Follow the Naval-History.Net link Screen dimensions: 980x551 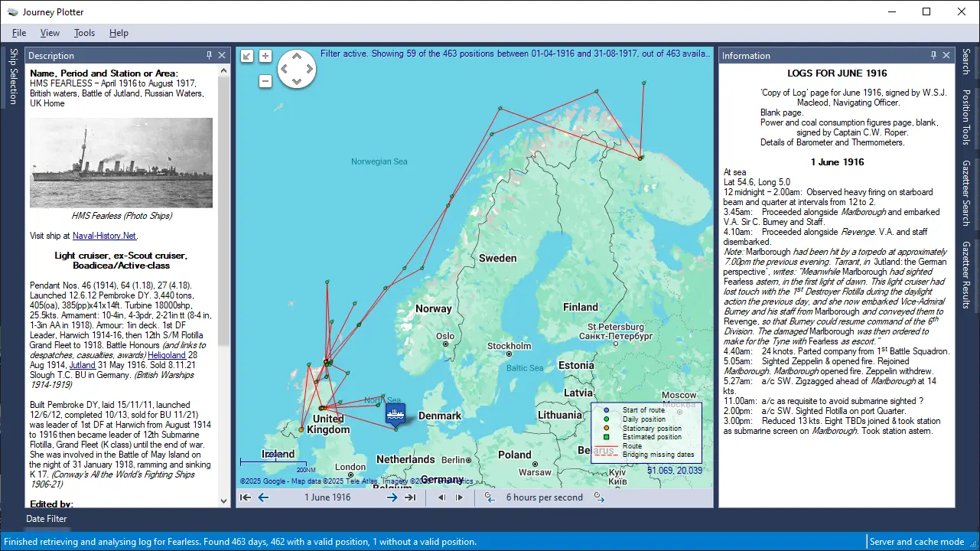pos(105,236)
